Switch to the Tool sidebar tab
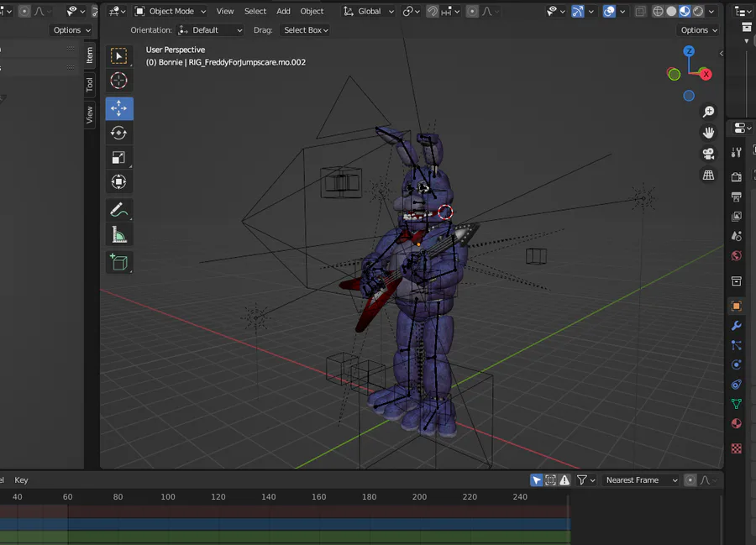Viewport: 756px width, 545px height. (90, 85)
